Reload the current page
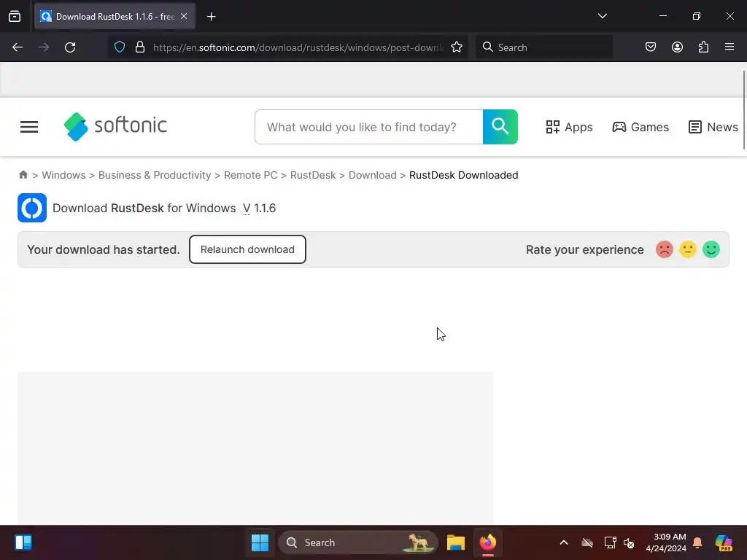The height and width of the screenshot is (560, 747). tap(70, 47)
